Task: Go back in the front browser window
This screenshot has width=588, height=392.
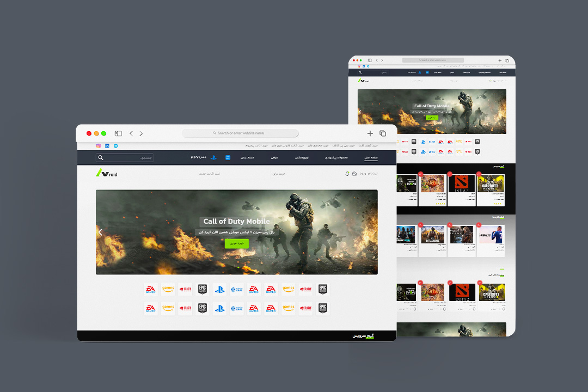Action: pos(131,133)
